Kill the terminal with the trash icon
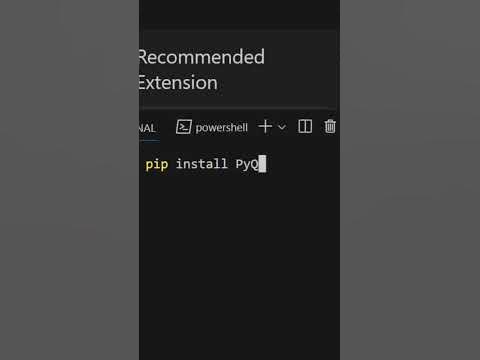The width and height of the screenshot is (480, 360). 330,127
